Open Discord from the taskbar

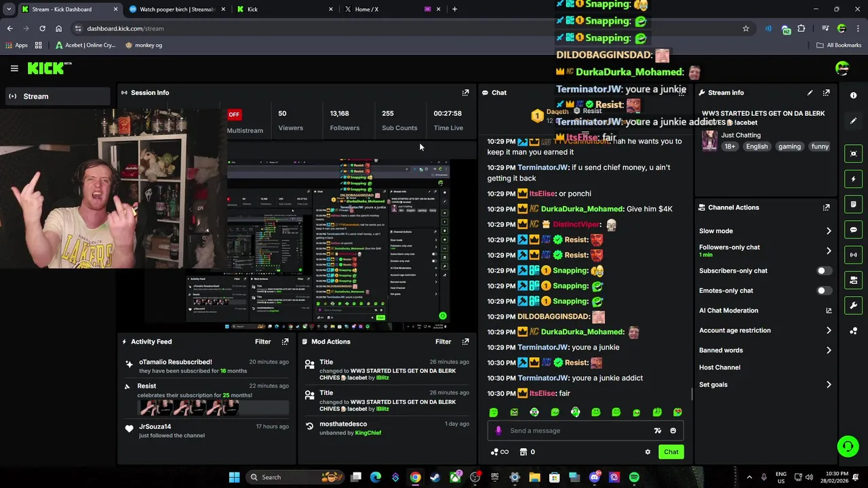pos(595,477)
